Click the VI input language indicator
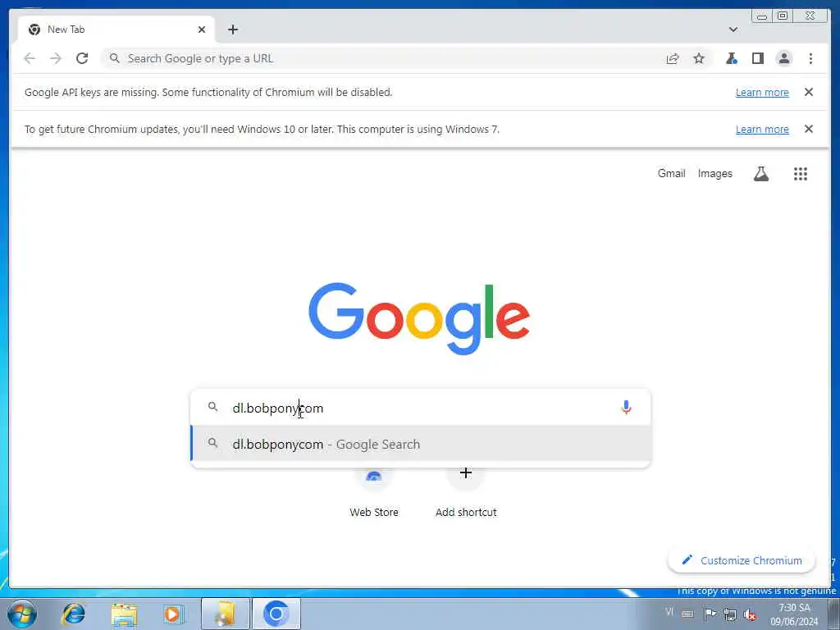Image resolution: width=840 pixels, height=630 pixels. [x=669, y=612]
